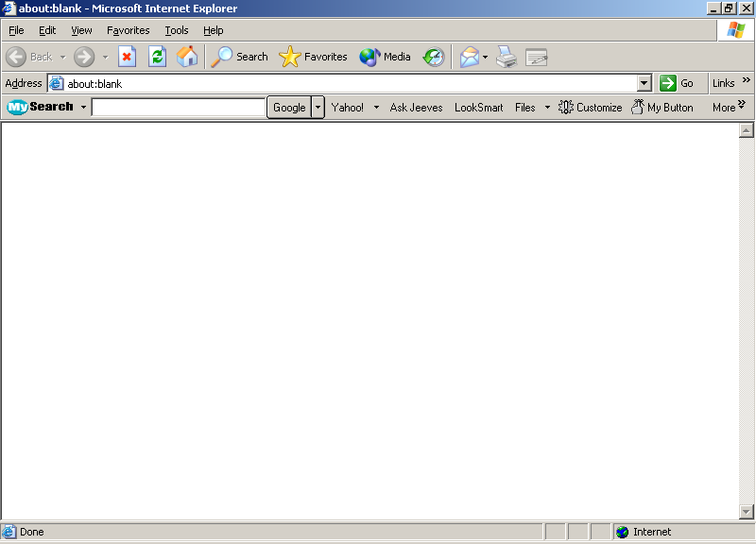Click the scrollbar up arrow
756x544 pixels.
click(x=746, y=130)
